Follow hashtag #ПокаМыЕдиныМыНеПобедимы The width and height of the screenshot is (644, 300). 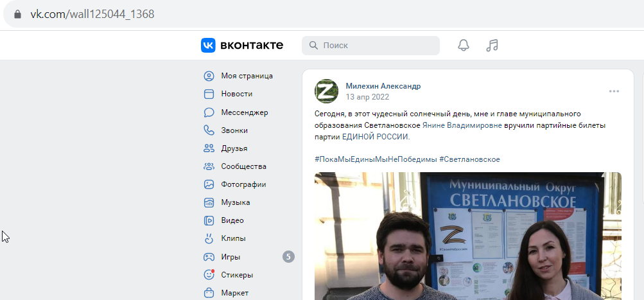pyautogui.click(x=376, y=159)
